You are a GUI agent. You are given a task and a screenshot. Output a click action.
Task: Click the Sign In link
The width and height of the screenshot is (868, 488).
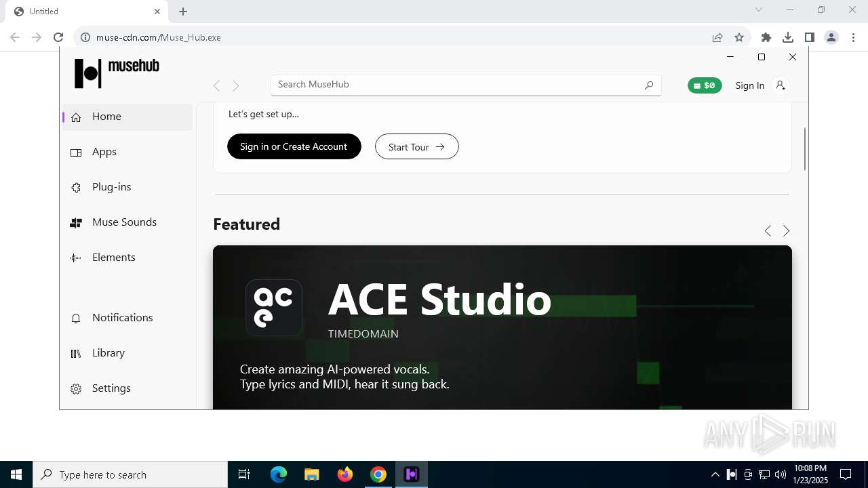pos(750,85)
